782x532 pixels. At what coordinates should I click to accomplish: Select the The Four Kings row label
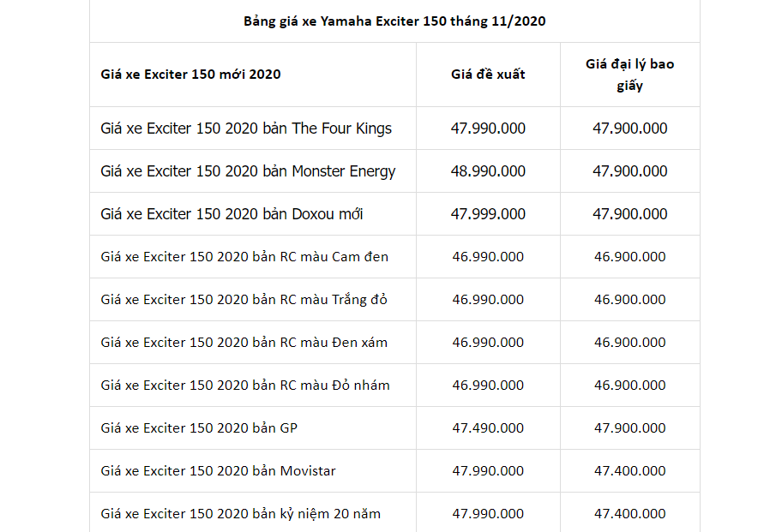pyautogui.click(x=246, y=129)
